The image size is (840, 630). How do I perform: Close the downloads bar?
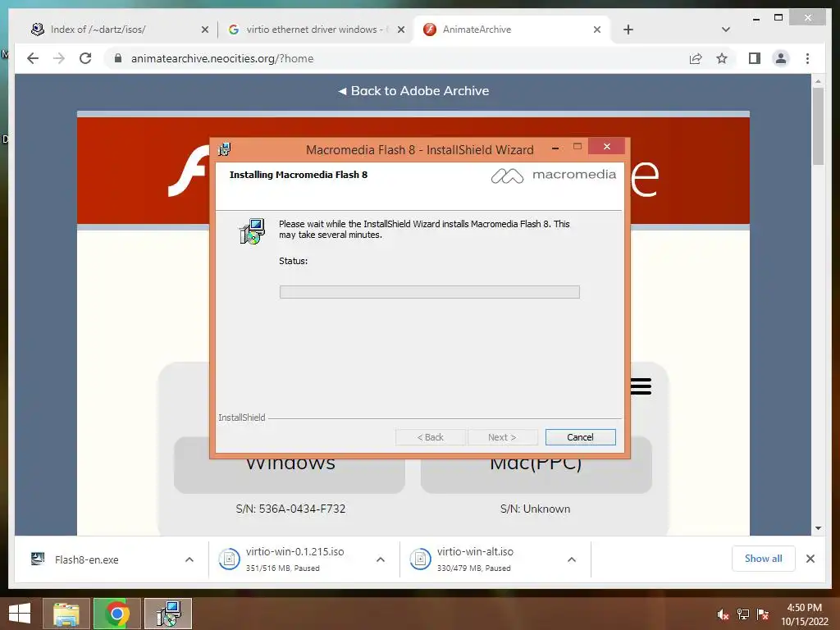click(x=810, y=559)
